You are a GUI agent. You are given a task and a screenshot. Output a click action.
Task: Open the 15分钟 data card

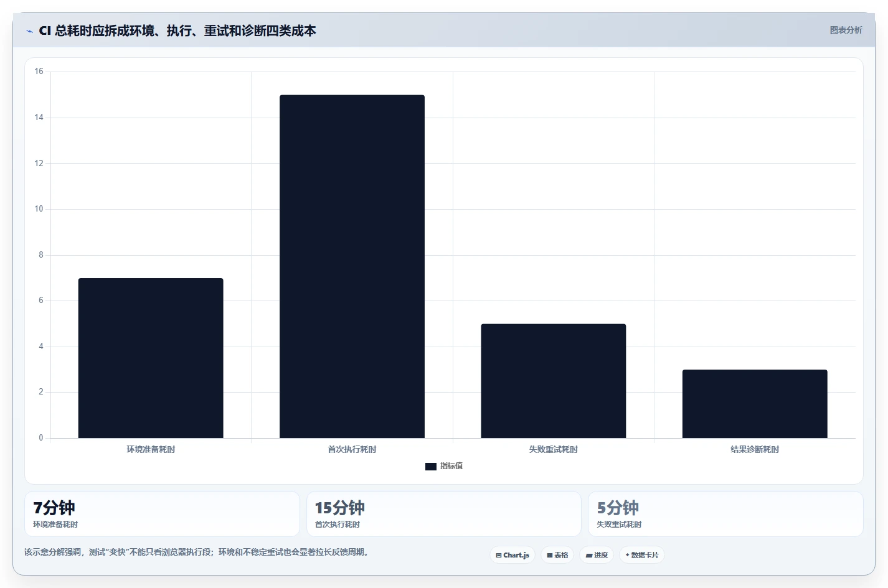pyautogui.click(x=444, y=514)
